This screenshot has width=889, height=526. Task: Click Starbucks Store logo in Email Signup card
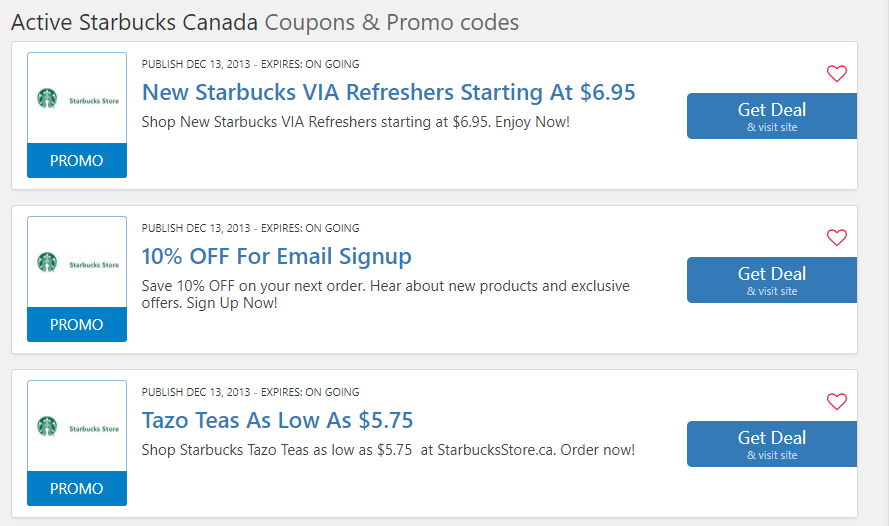[x=77, y=262]
